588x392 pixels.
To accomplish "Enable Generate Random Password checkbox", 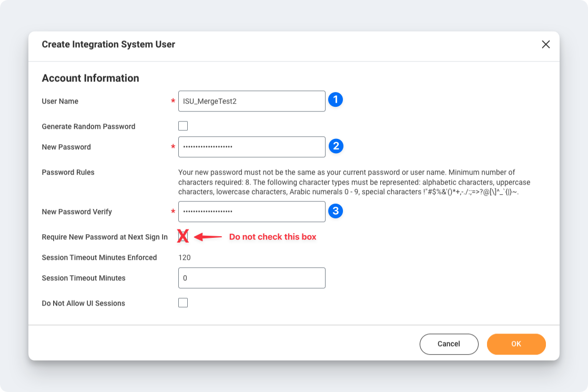I will click(183, 126).
